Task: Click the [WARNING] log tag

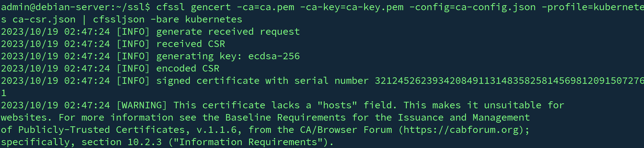Action: coord(142,105)
